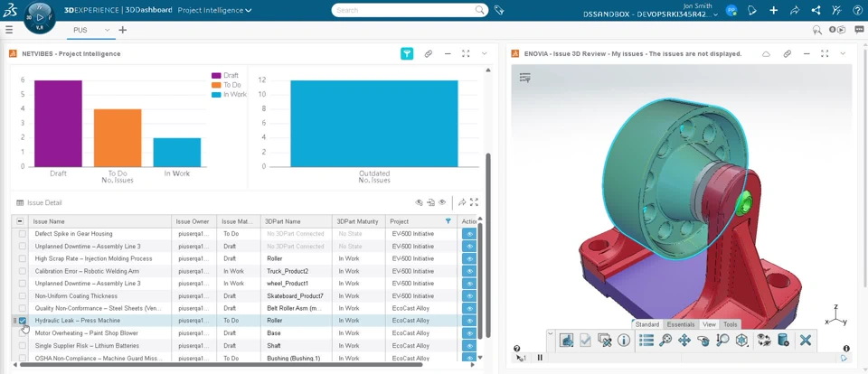Toggle eye icon above Issue Detail table
This screenshot has height=374, width=868.
point(442,202)
